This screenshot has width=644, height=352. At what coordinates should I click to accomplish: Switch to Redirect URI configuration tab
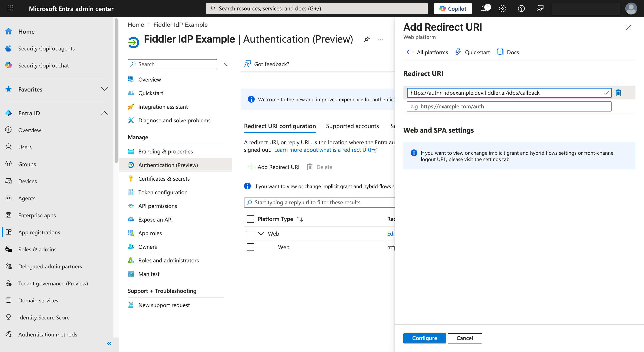(280, 126)
